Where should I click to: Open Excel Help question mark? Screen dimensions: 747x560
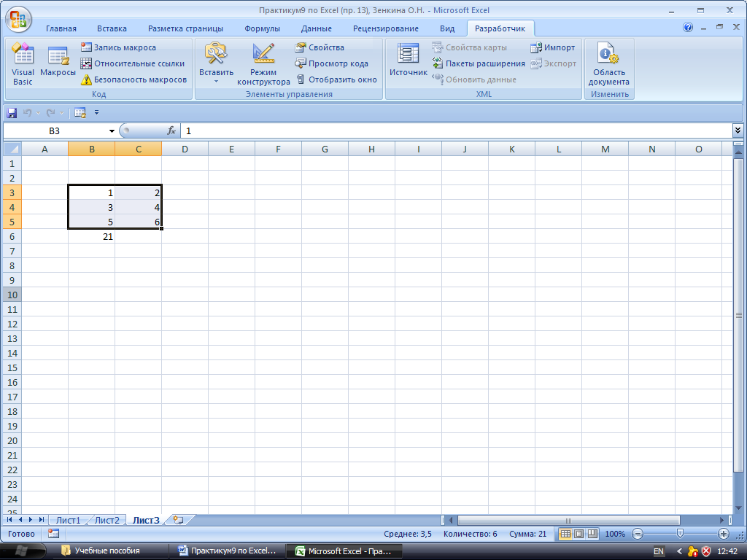click(688, 27)
